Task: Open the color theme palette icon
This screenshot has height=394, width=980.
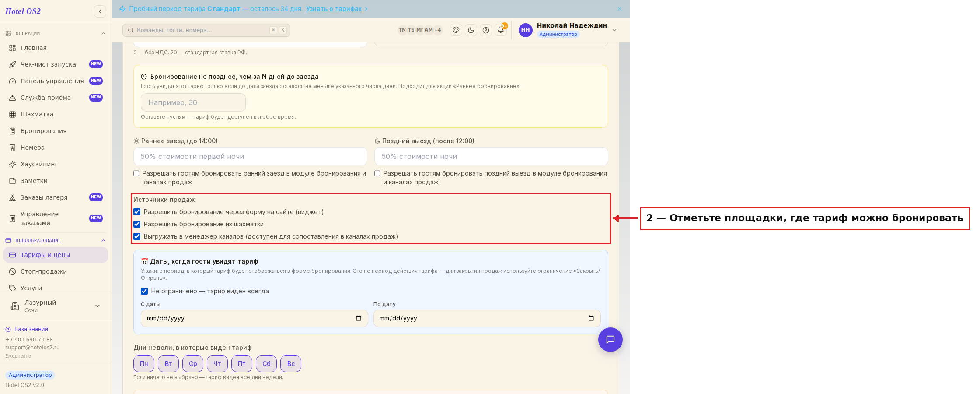Action: pos(456,30)
